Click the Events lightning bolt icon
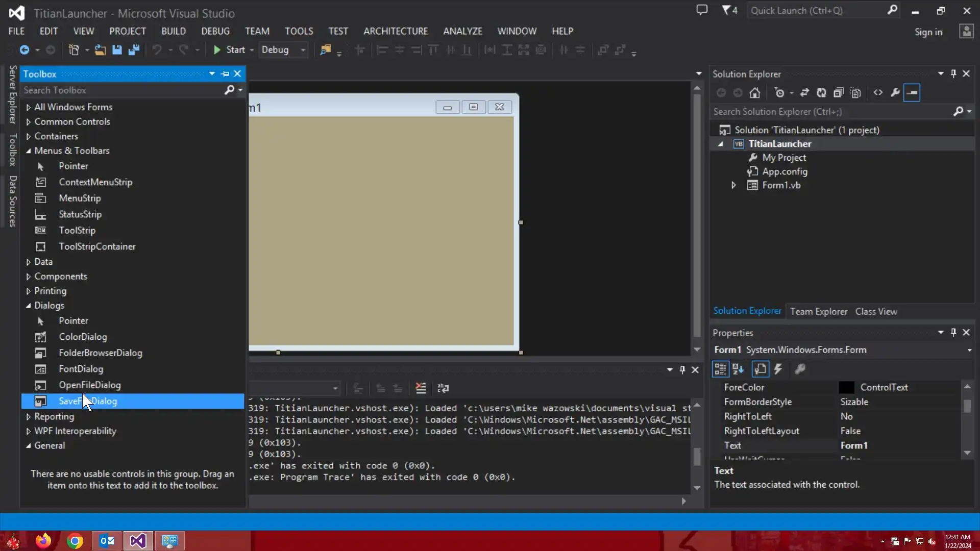Image resolution: width=980 pixels, height=551 pixels. click(x=778, y=369)
